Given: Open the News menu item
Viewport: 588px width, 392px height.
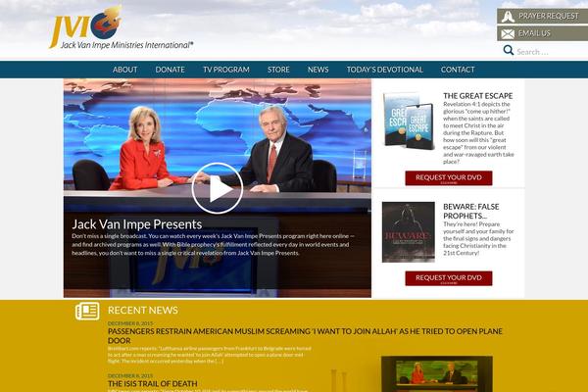Looking at the screenshot, I should click(318, 70).
